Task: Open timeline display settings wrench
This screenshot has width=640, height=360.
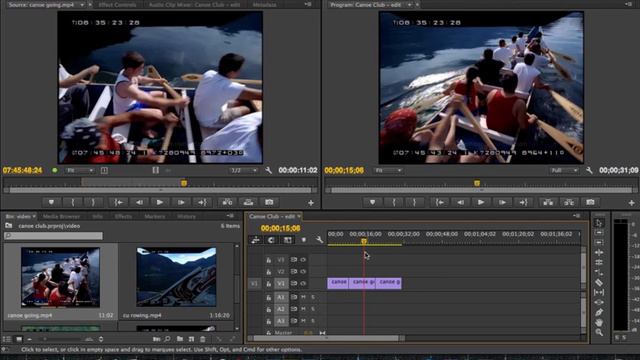Action: [319, 240]
